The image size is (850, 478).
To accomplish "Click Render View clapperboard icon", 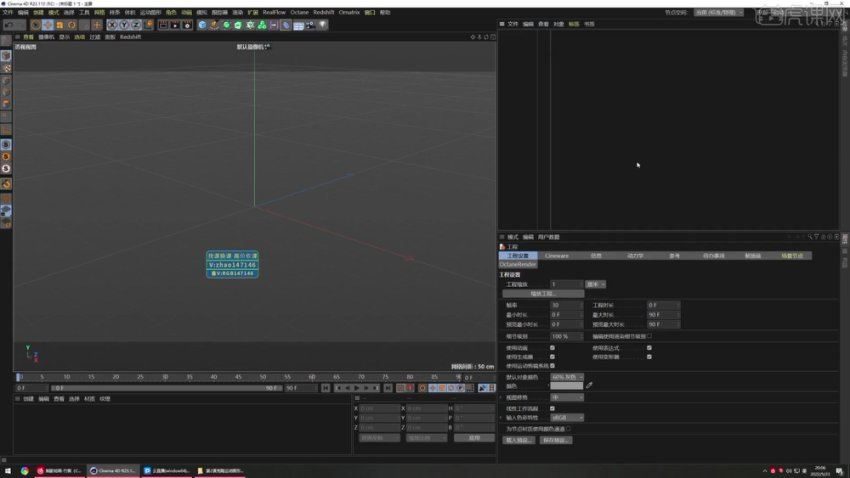I will [163, 25].
